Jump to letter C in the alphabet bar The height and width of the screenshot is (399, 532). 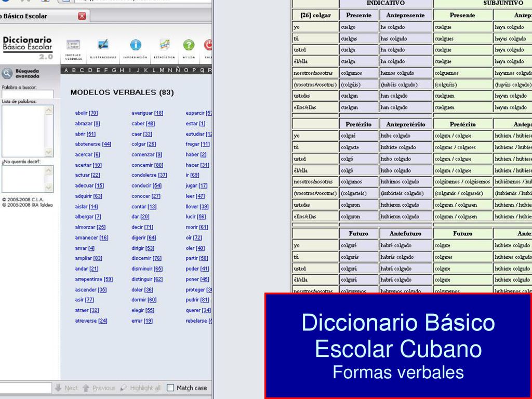pyautogui.click(x=82, y=70)
